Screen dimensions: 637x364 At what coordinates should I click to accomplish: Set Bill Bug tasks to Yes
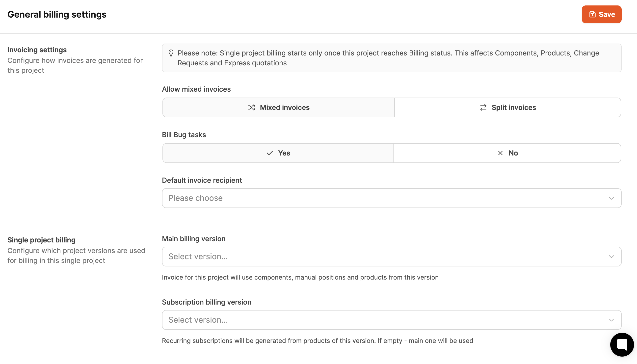point(278,153)
